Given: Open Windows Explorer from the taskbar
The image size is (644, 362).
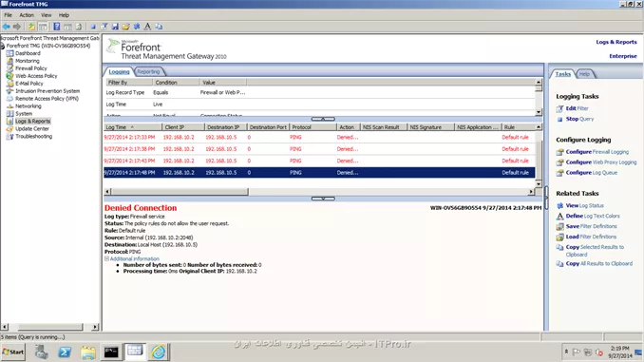Looking at the screenshot, I should [88, 352].
